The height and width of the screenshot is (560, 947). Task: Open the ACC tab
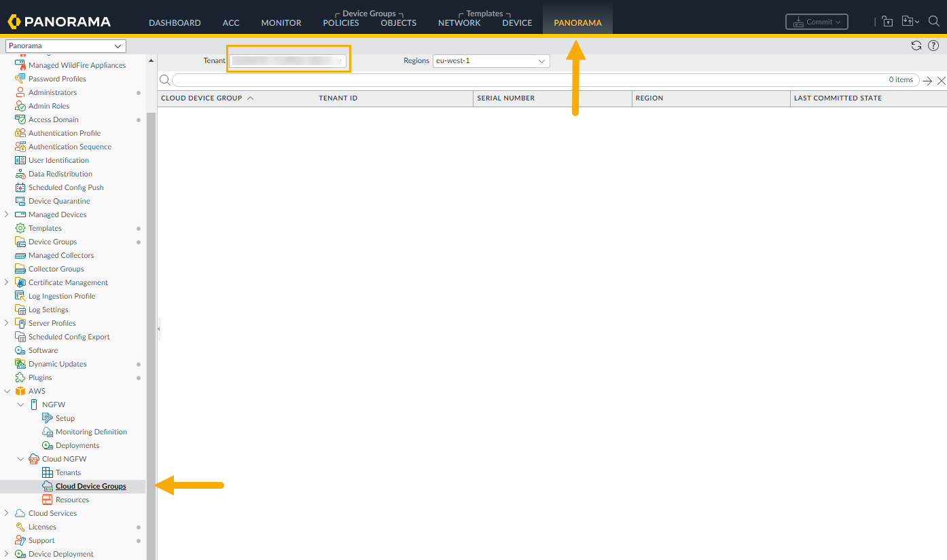coord(231,23)
